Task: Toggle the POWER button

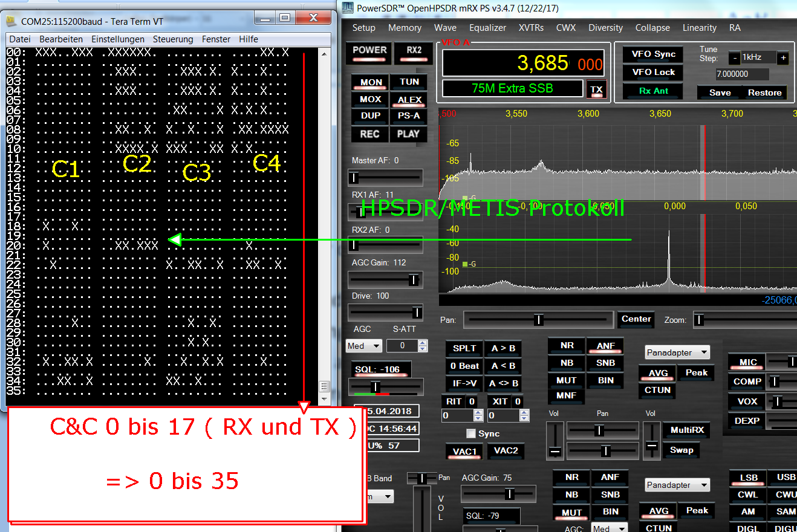Action: tap(369, 53)
